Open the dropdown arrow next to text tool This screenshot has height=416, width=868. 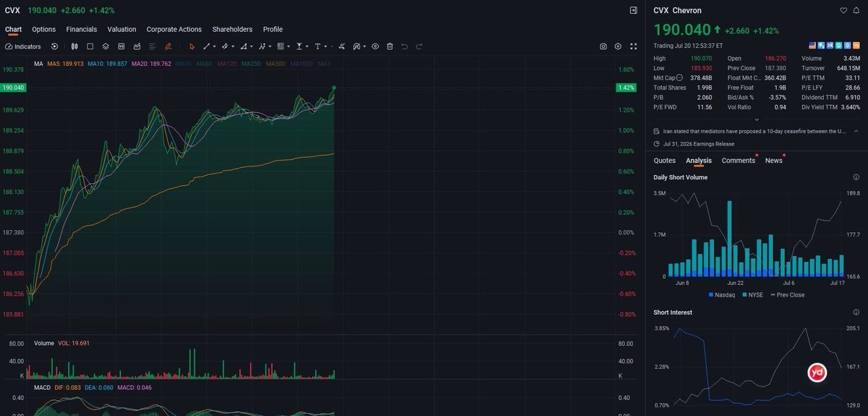(325, 46)
